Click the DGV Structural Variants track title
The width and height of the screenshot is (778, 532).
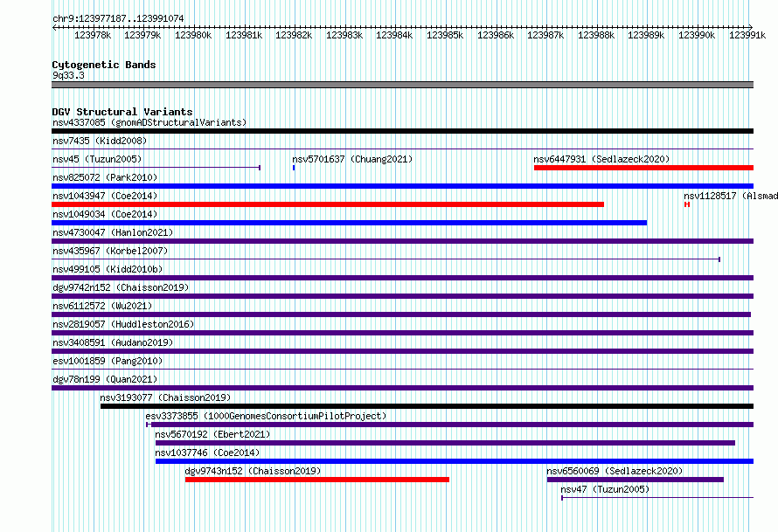click(122, 112)
